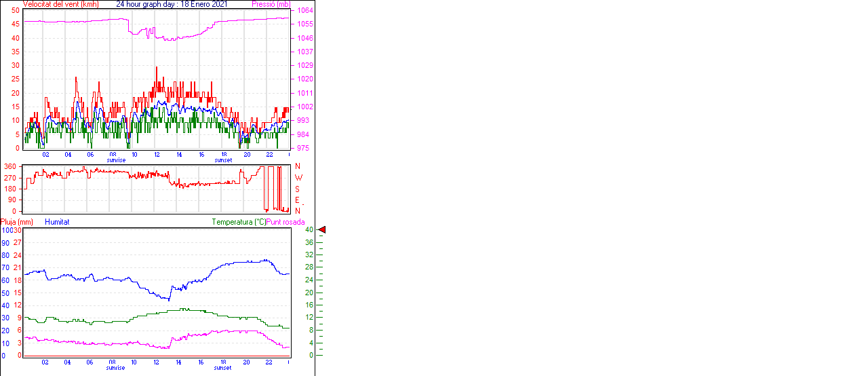Click the 975 value on pressure axis
The height and width of the screenshot is (376, 868).
302,148
